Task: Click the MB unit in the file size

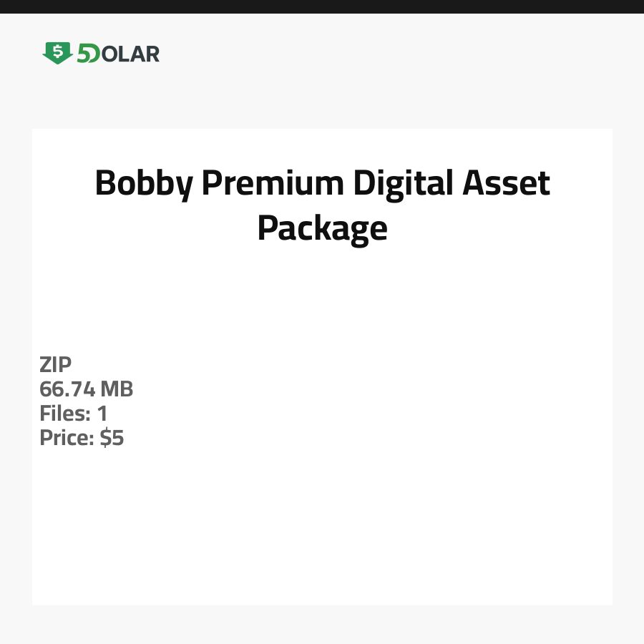Action: (117, 389)
